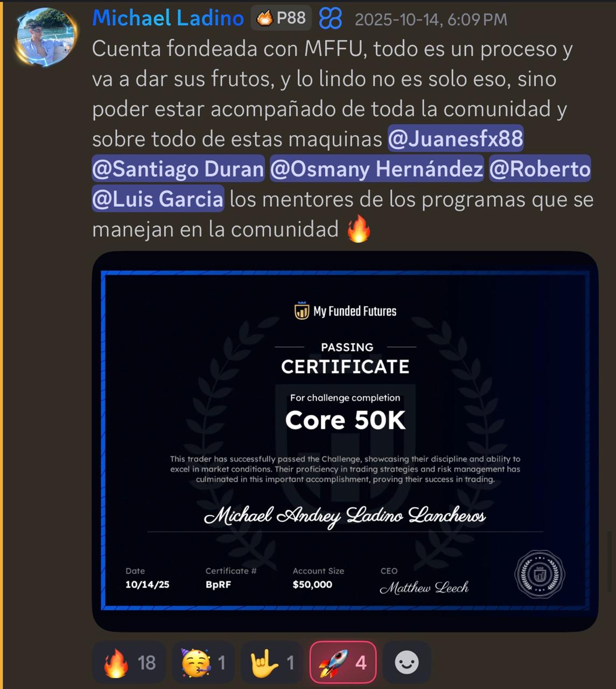Toggle the rock-on hand reaction
This screenshot has width=616, height=689.
272,663
